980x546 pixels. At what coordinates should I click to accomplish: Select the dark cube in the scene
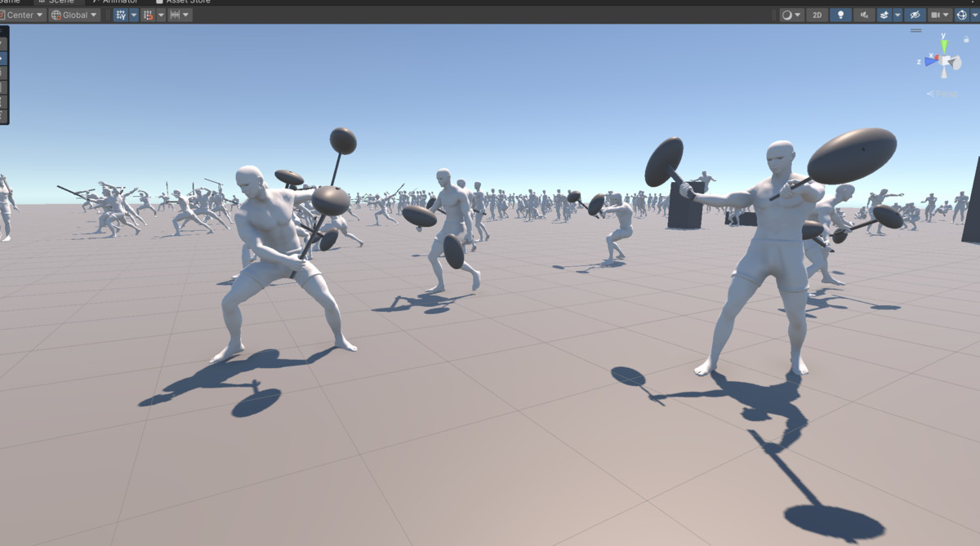coord(685,207)
